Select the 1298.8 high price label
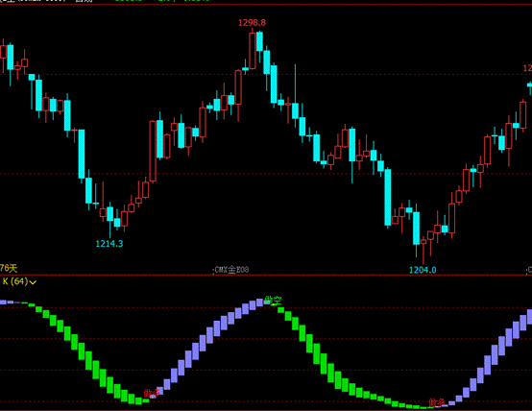 tap(253, 23)
